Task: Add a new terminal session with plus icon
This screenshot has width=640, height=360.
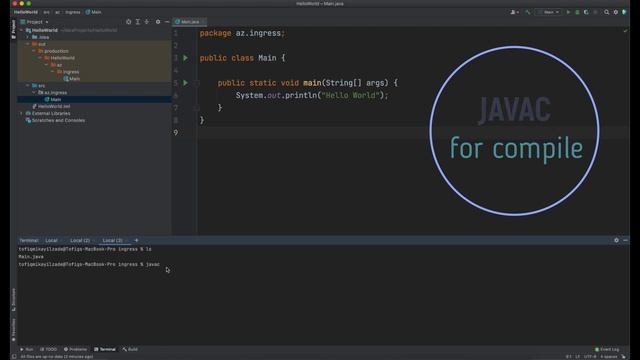Action: (x=136, y=240)
